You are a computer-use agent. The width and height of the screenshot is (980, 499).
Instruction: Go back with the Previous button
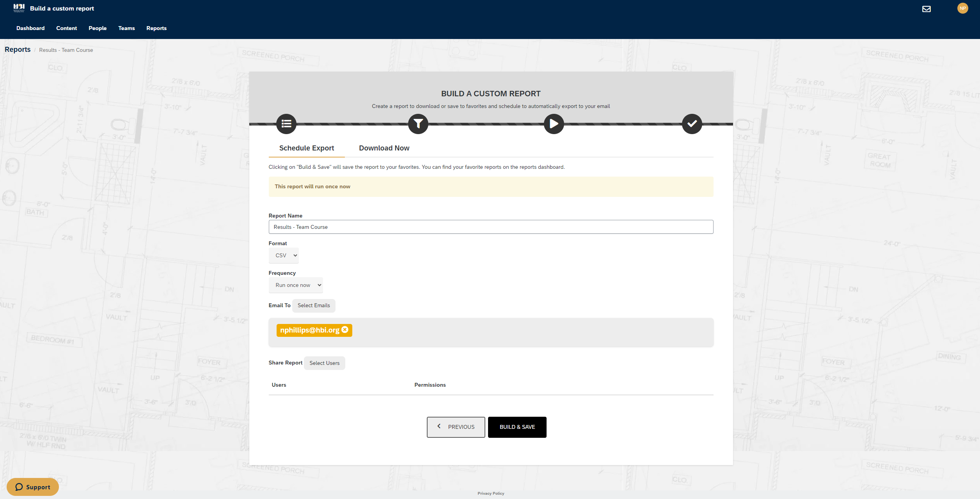(x=456, y=427)
